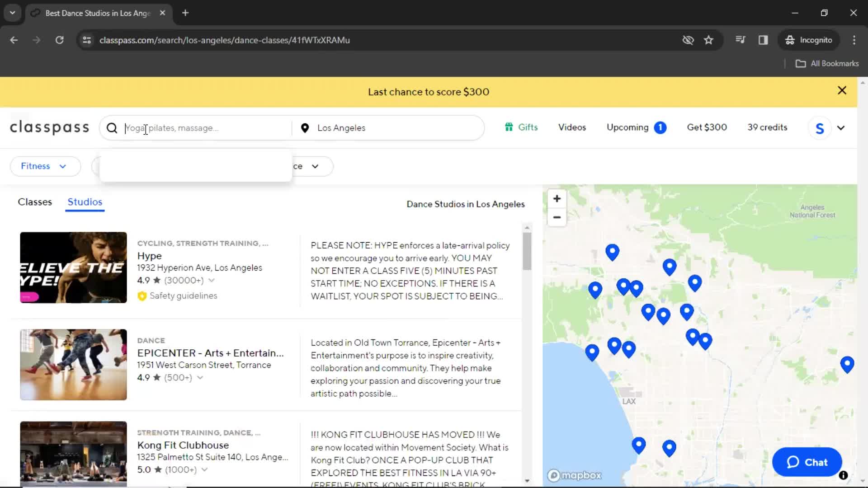Open the Chat bubble button
The image size is (868, 488).
click(807, 462)
